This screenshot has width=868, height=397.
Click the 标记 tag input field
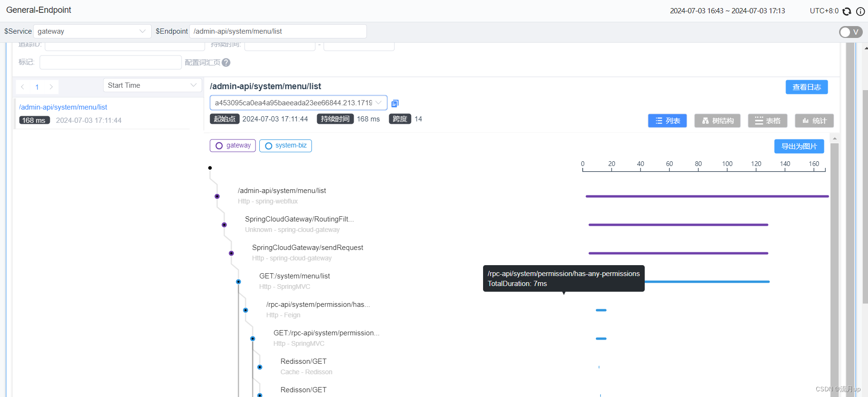[x=110, y=62]
